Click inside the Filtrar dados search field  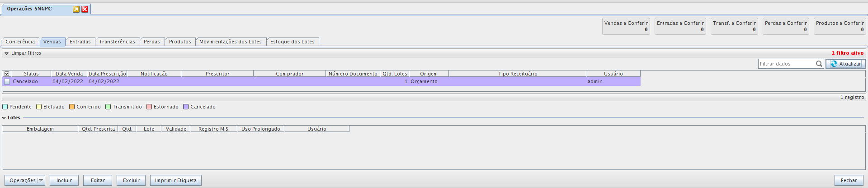pos(787,64)
